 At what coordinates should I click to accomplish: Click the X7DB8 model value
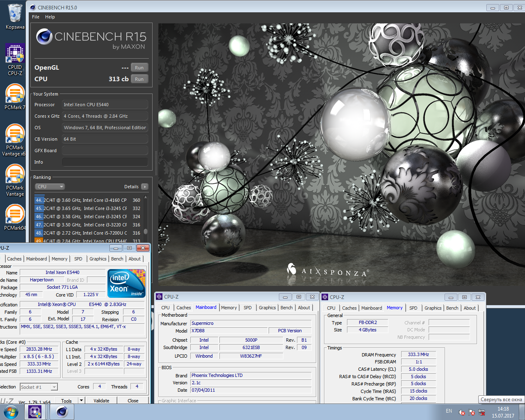228,331
